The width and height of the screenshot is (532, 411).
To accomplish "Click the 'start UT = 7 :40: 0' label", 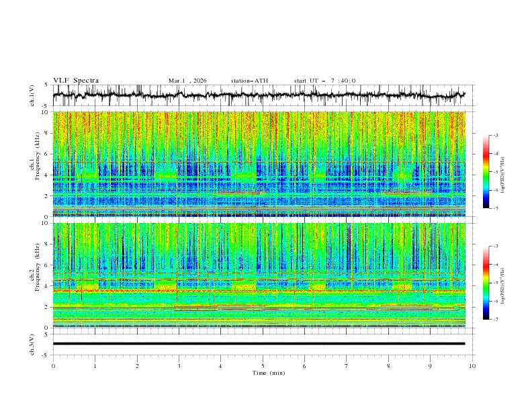I will [324, 81].
